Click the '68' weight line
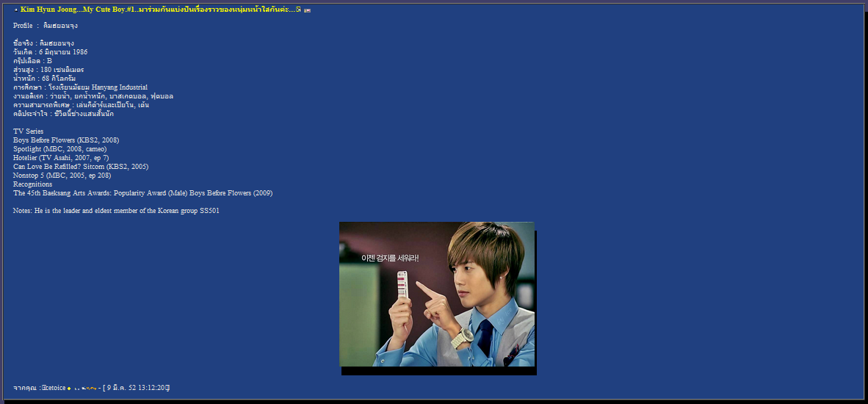This screenshot has width=868, height=404. click(44, 79)
